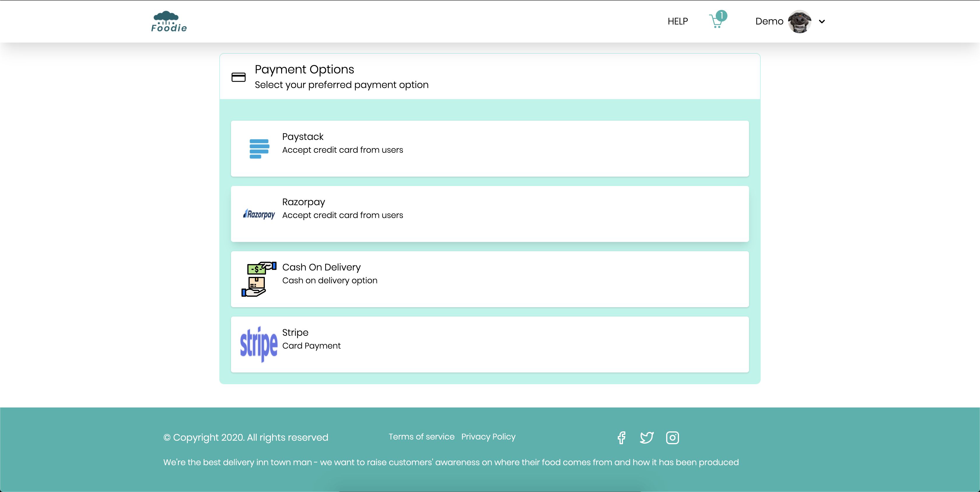Image resolution: width=980 pixels, height=492 pixels.
Task: Open the HELP menu item
Action: 678,22
